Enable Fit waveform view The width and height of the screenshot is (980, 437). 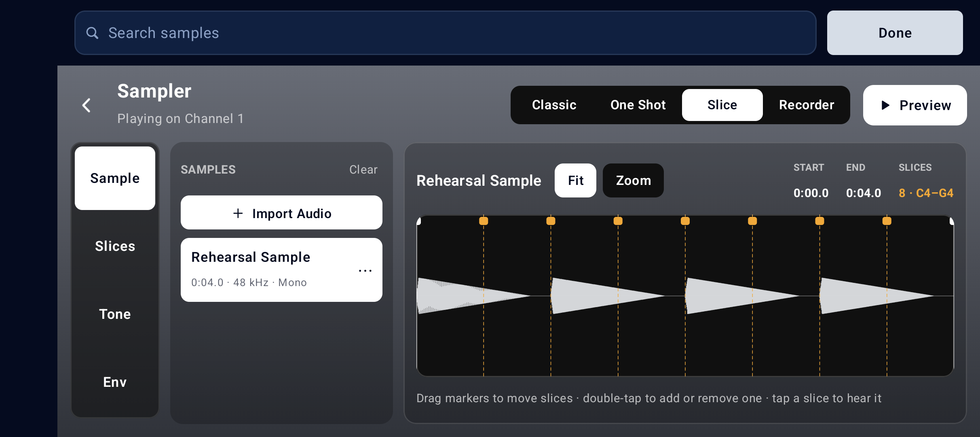click(x=575, y=180)
